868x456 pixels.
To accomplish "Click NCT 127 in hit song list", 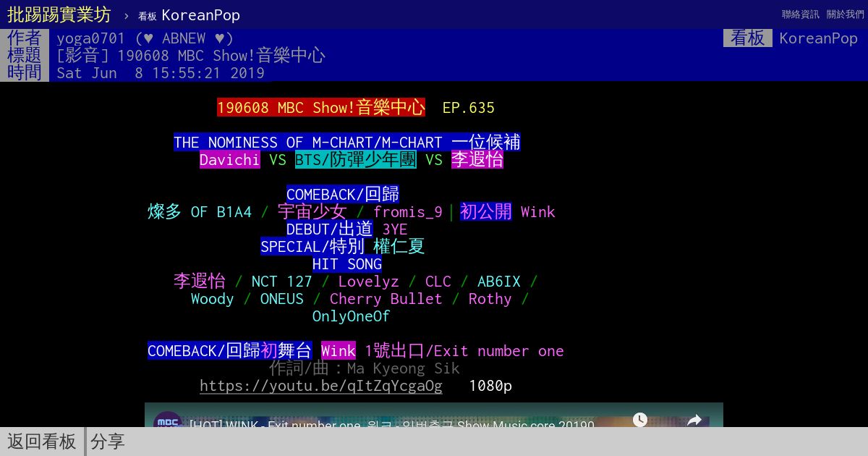I will pyautogui.click(x=282, y=282).
